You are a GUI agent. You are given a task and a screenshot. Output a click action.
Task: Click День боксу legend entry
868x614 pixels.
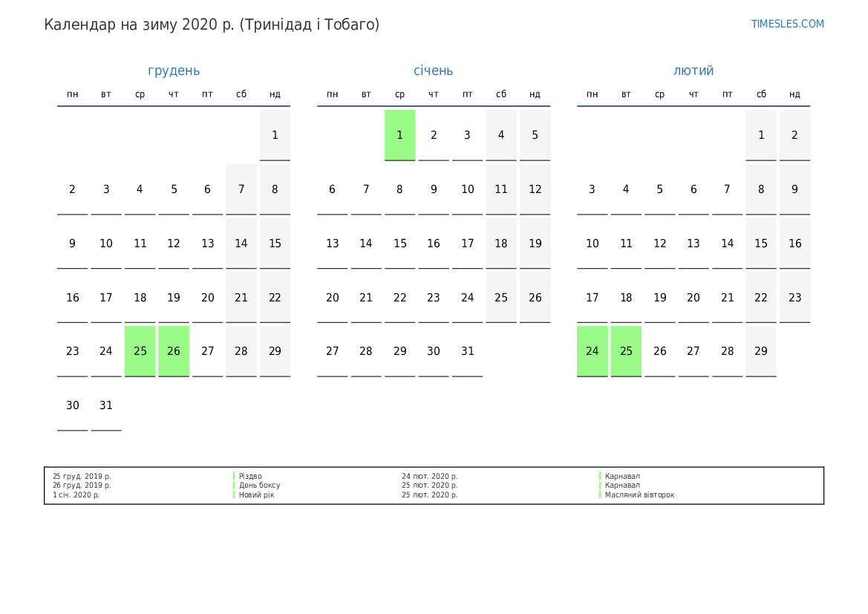pos(259,486)
